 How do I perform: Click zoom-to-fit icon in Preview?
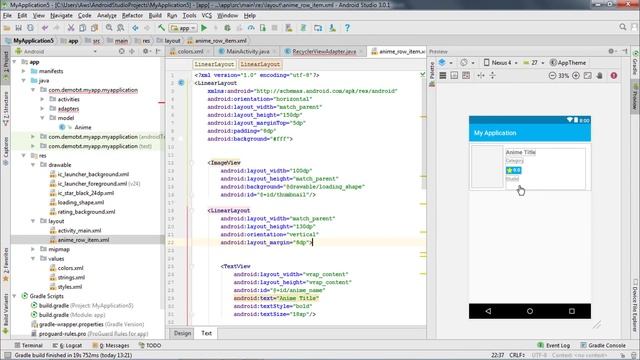[x=588, y=76]
